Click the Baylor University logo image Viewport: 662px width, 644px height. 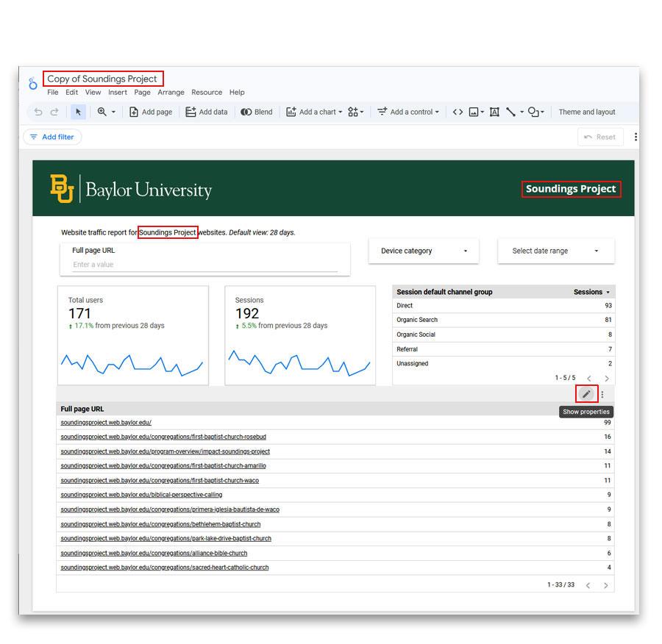131,189
